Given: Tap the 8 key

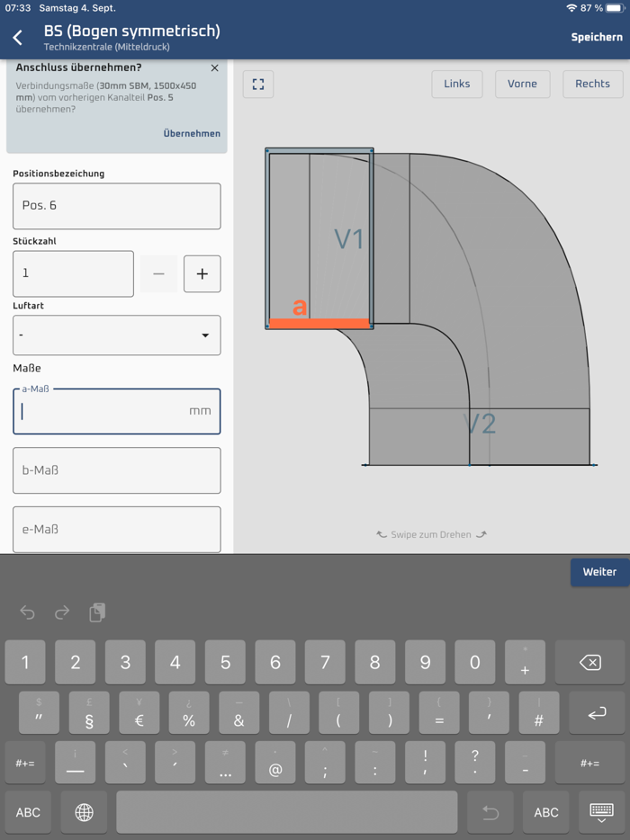Looking at the screenshot, I should [x=374, y=663].
